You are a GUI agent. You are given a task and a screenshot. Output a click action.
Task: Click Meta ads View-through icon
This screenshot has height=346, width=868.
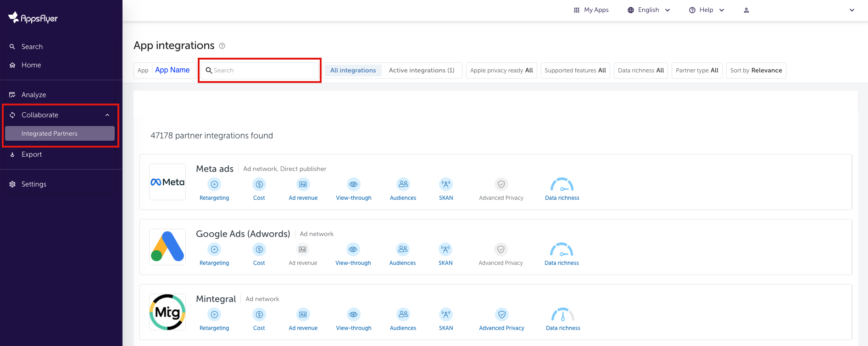tap(354, 184)
